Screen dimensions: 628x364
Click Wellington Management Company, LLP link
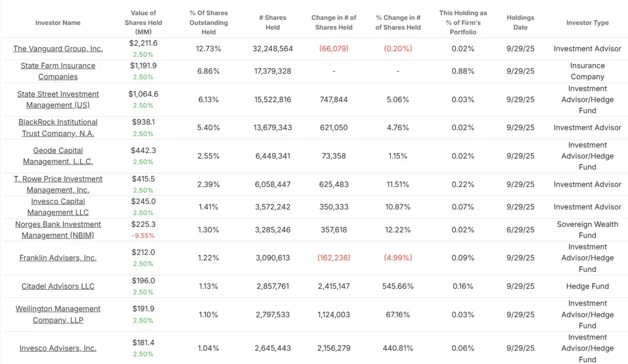point(58,314)
